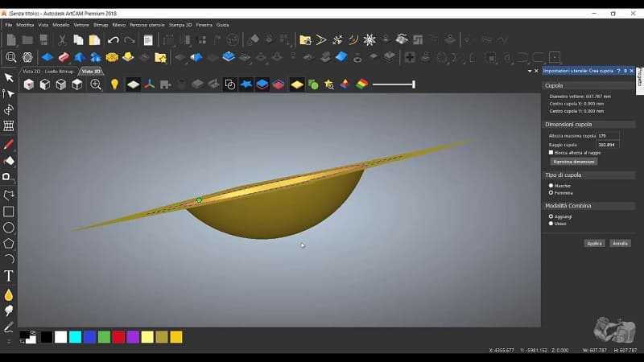Click the green node on dome vector
The height and width of the screenshot is (362, 644).
coord(199,200)
